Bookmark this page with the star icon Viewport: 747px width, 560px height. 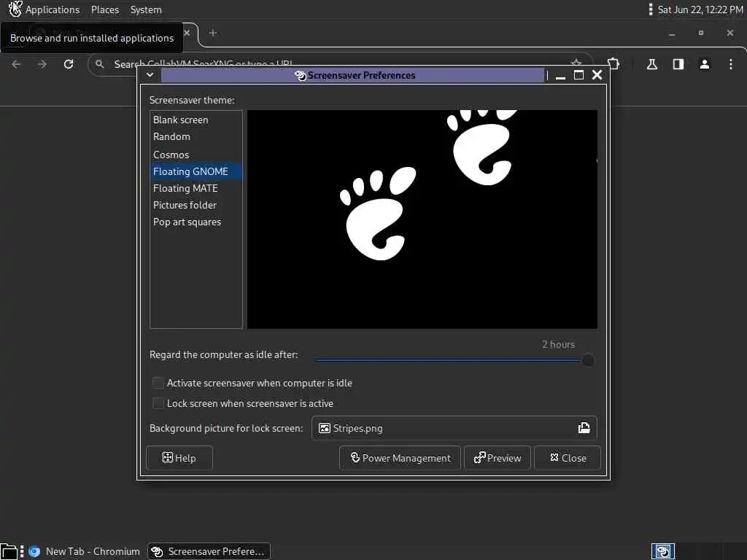click(x=576, y=63)
